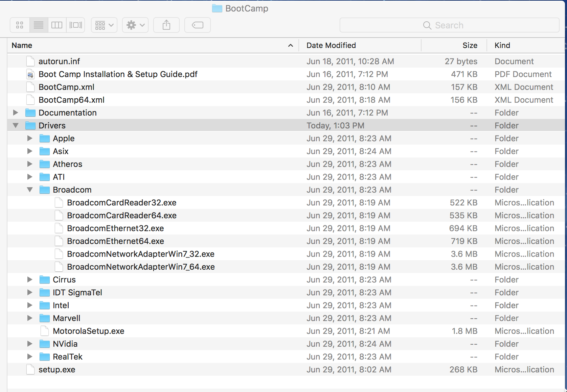Expand the Atheros folder
The height and width of the screenshot is (392, 567).
[30, 164]
